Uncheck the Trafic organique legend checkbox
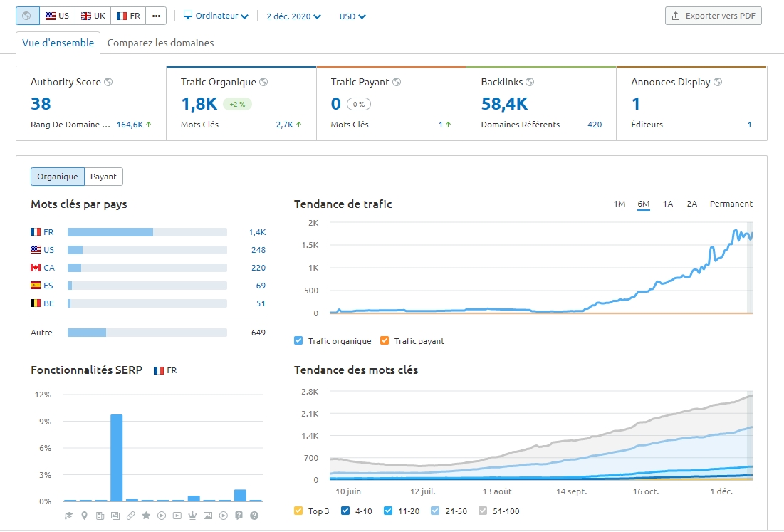Viewport: 784px width, 532px height. click(299, 341)
